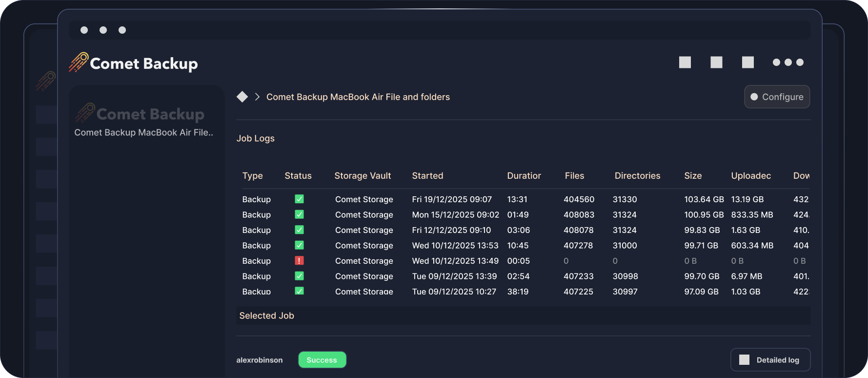Sort job logs by Size column
868x378 pixels.
point(692,176)
